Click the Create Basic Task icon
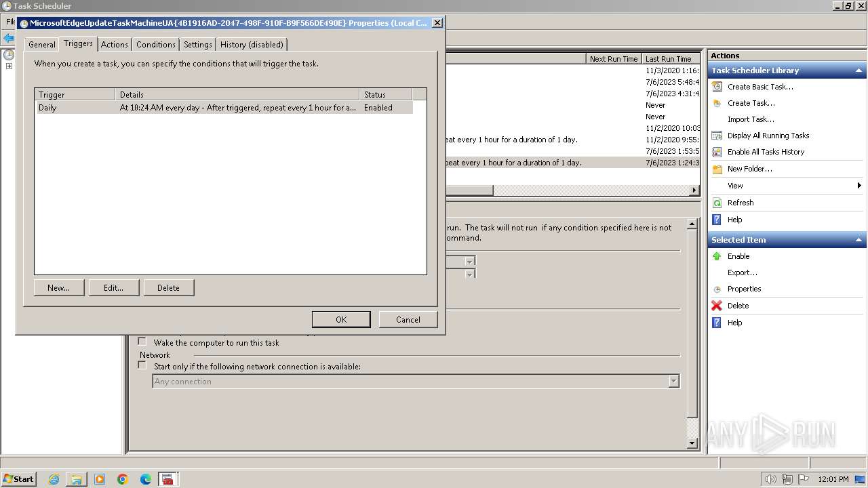This screenshot has height=488, width=868. 717,87
